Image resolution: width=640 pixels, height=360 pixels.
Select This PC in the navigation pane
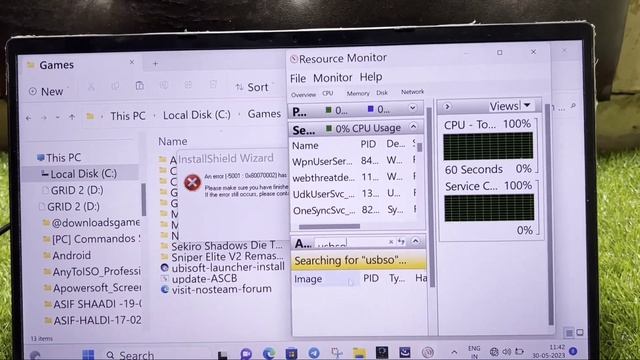[x=59, y=158]
